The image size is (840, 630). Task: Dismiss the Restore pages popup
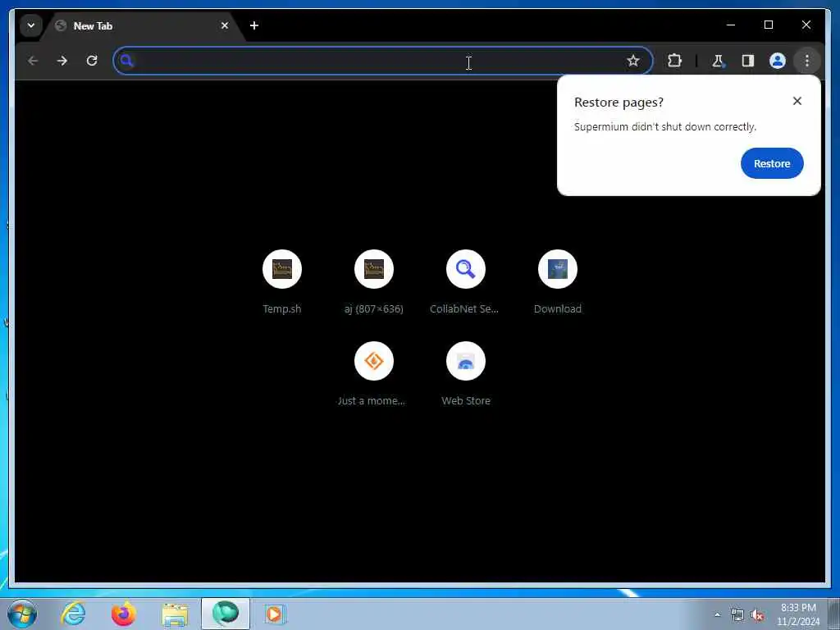(797, 101)
